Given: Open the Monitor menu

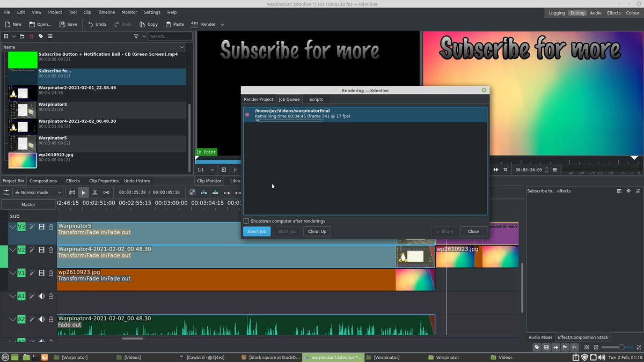Looking at the screenshot, I should coord(129,12).
